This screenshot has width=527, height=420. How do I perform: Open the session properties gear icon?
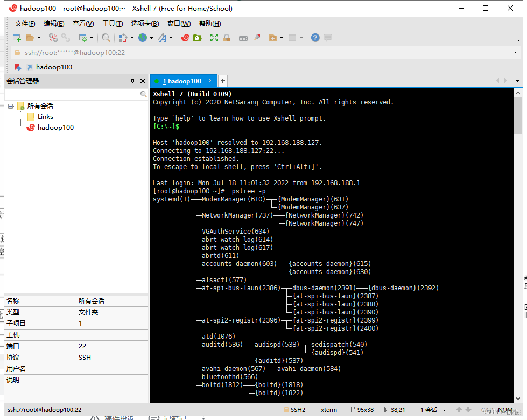click(83, 38)
